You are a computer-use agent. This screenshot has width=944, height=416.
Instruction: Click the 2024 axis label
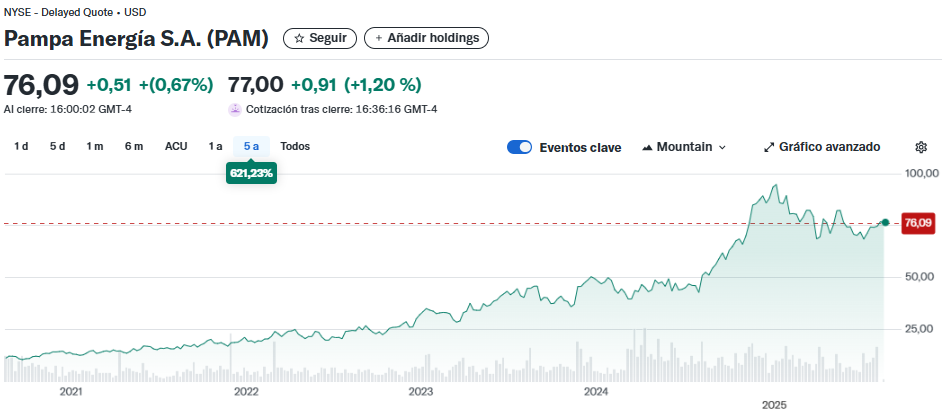(x=596, y=392)
